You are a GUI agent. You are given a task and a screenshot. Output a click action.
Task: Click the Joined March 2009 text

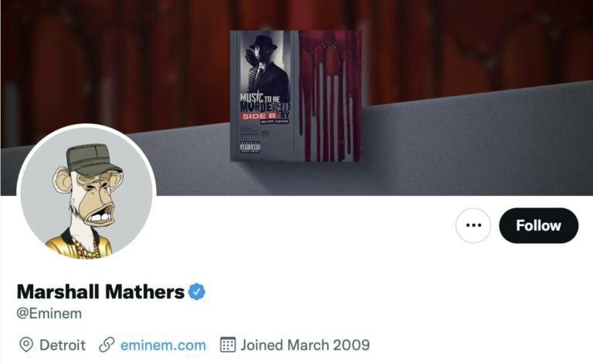pos(305,345)
